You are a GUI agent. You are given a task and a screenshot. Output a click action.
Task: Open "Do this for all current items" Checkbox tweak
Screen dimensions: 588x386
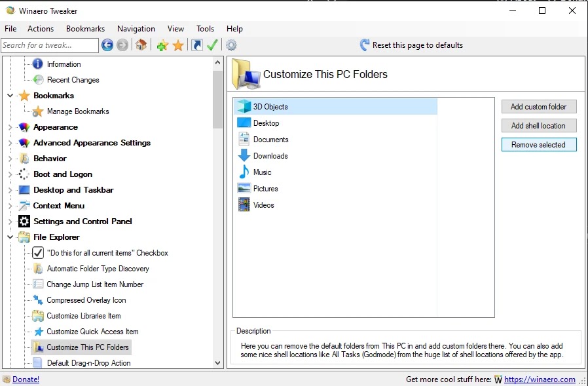point(107,253)
